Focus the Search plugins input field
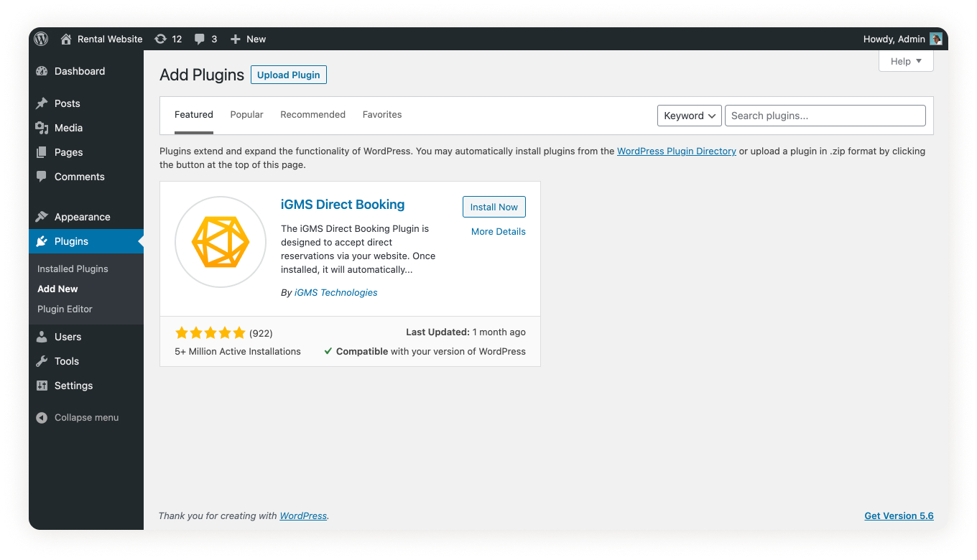The image size is (977, 560). click(825, 116)
